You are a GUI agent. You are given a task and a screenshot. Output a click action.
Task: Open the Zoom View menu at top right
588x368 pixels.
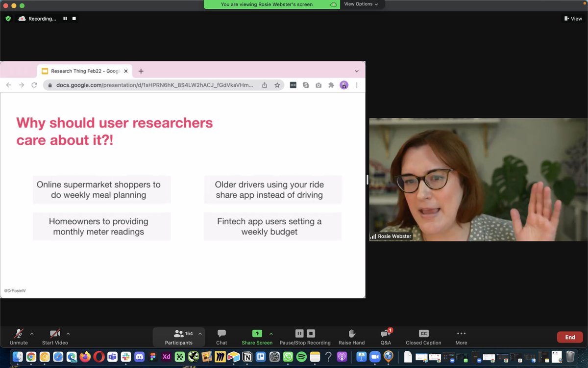click(572, 18)
